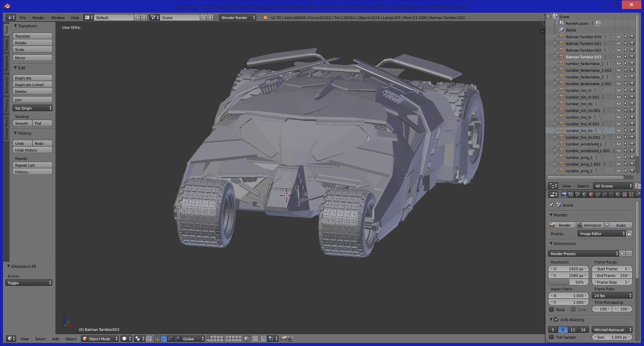Click the 50% resolution percentage slider
Screen dimensions: 644x346
(x=569, y=282)
